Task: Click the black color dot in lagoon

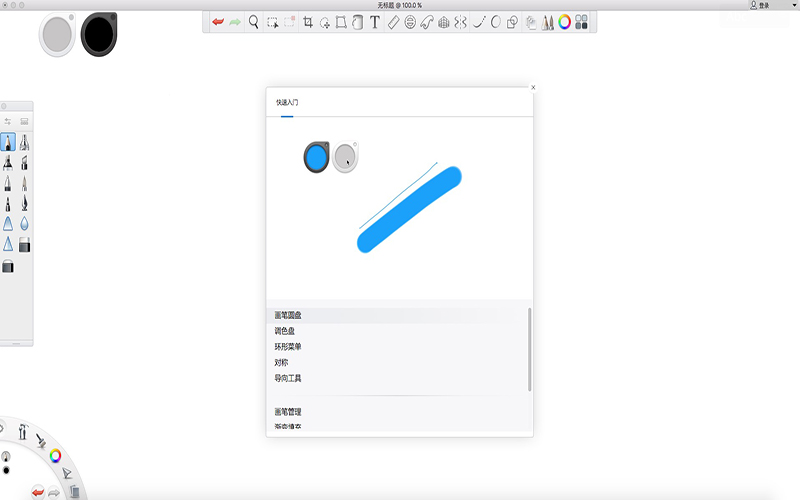Action: [6, 470]
